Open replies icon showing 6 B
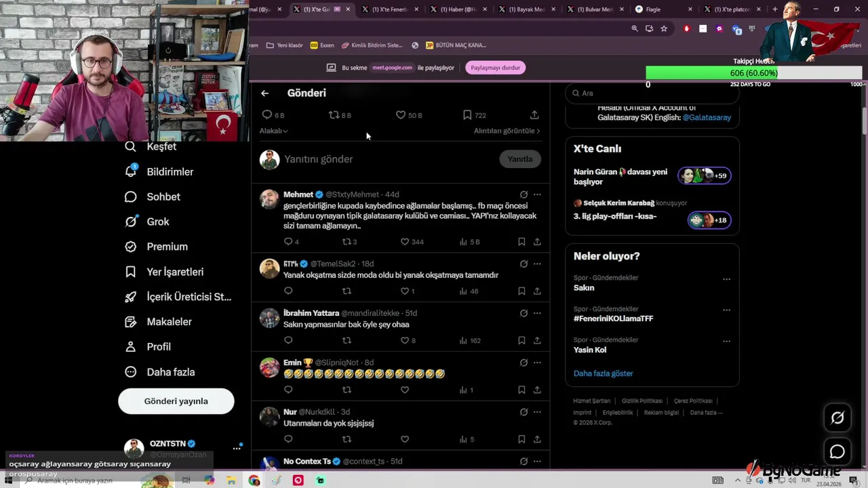Image resolution: width=868 pixels, height=488 pixels. [273, 115]
